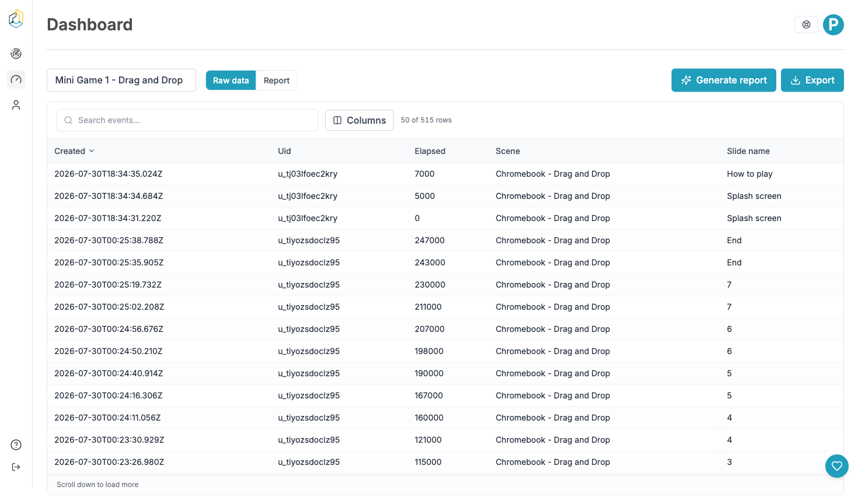
Task: Select the How to play slide name cell
Action: tap(749, 174)
